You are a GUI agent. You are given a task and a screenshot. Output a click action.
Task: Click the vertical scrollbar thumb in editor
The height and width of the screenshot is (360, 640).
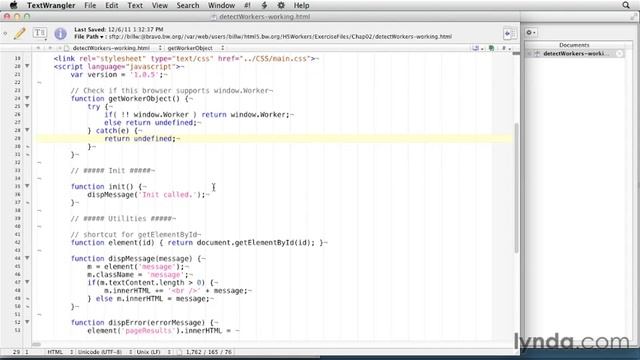[x=516, y=188]
